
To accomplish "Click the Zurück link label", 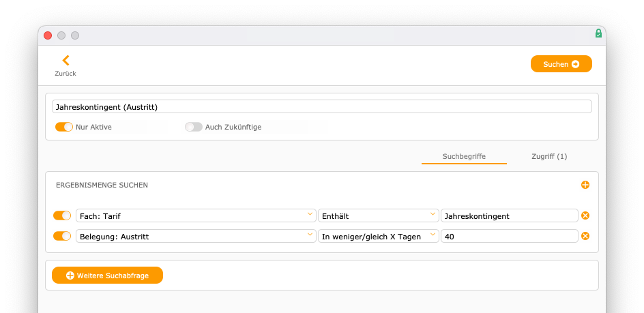I will 65,74.
